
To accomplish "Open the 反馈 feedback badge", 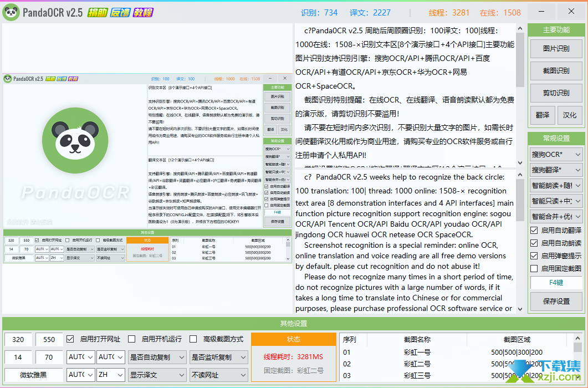I will (120, 12).
